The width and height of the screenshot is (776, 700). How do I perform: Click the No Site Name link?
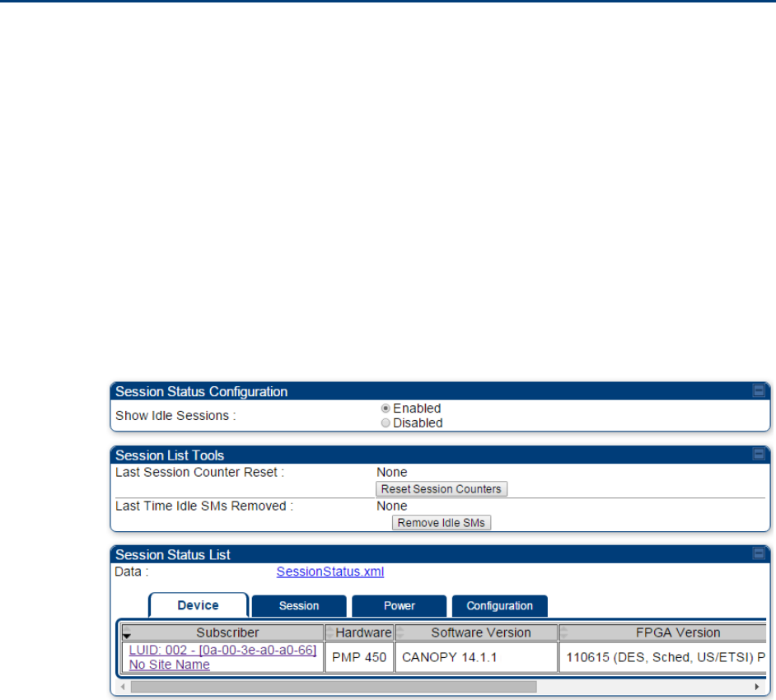169,665
